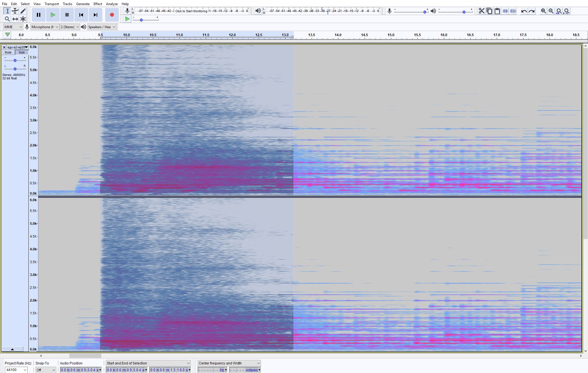Click the Undo arrow icon
The image size is (588, 373).
pyautogui.click(x=524, y=11)
